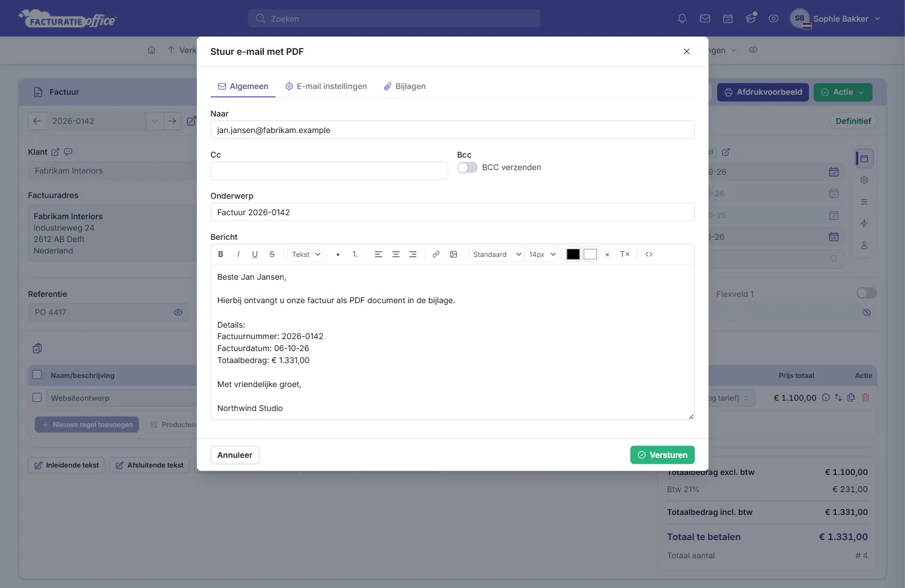This screenshot has height=588, width=905.
Task: Click the Inleidende tekst button
Action: pyautogui.click(x=66, y=465)
